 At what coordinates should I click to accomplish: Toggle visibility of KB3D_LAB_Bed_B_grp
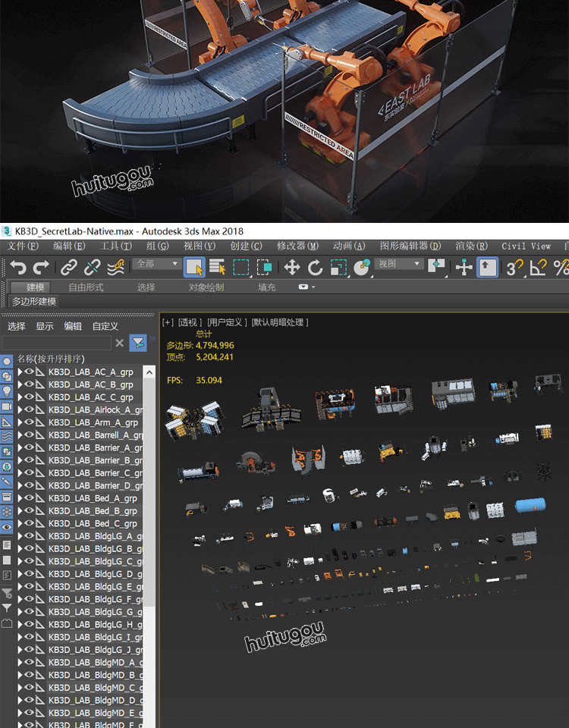[x=30, y=511]
